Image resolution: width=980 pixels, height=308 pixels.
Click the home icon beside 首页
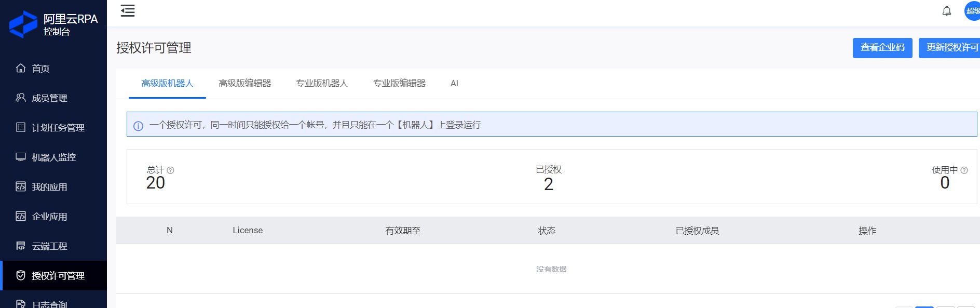click(21, 68)
